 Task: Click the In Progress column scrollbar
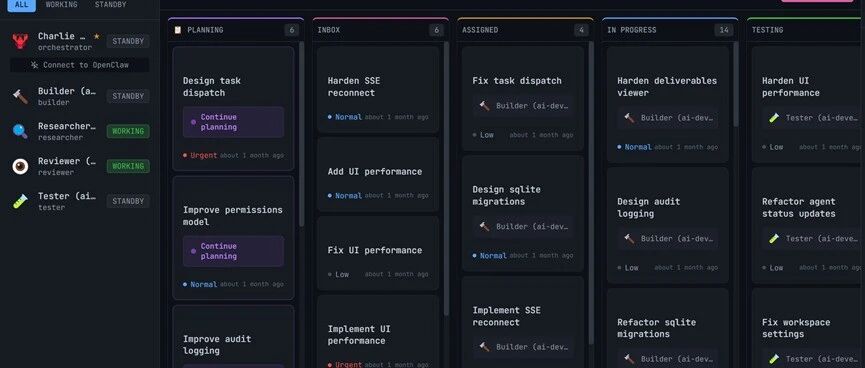[735, 84]
